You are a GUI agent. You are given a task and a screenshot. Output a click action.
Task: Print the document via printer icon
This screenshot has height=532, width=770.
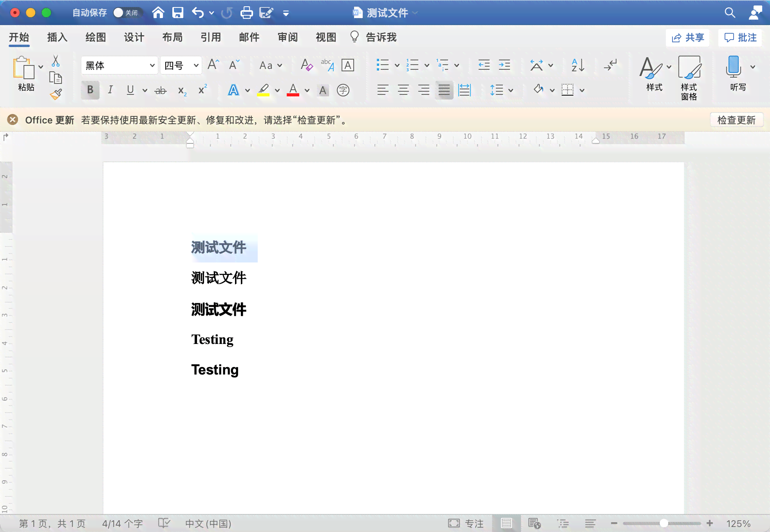click(x=246, y=13)
